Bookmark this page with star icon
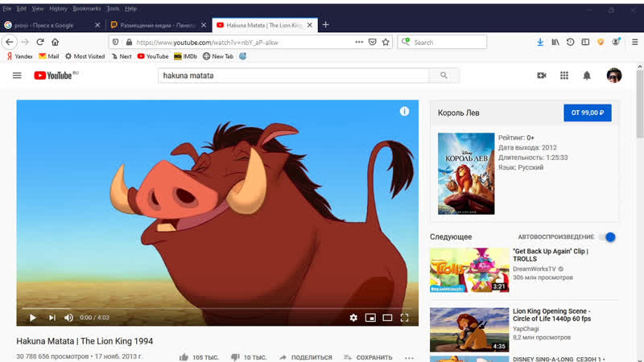644x362 pixels. [x=386, y=42]
